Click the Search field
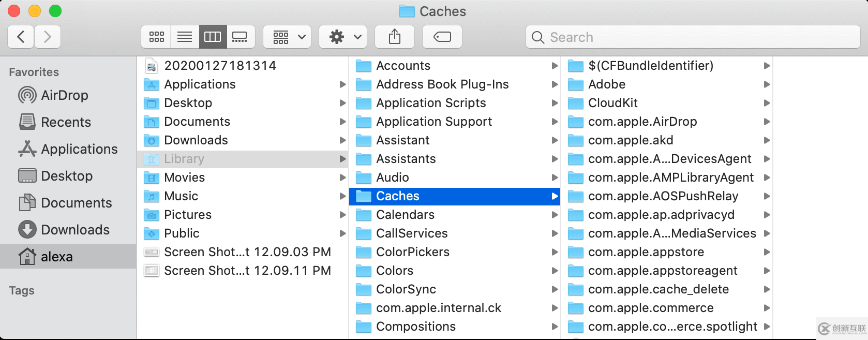The height and width of the screenshot is (340, 868). [693, 37]
